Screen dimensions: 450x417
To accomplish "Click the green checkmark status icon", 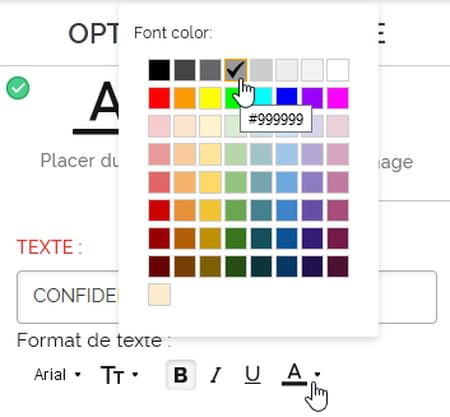I will point(18,88).
